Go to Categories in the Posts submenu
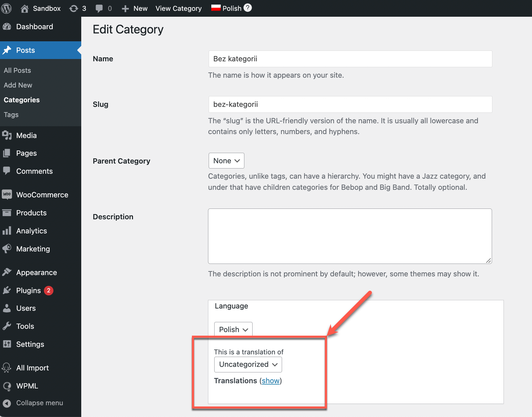Viewport: 532px width, 417px height. [22, 100]
